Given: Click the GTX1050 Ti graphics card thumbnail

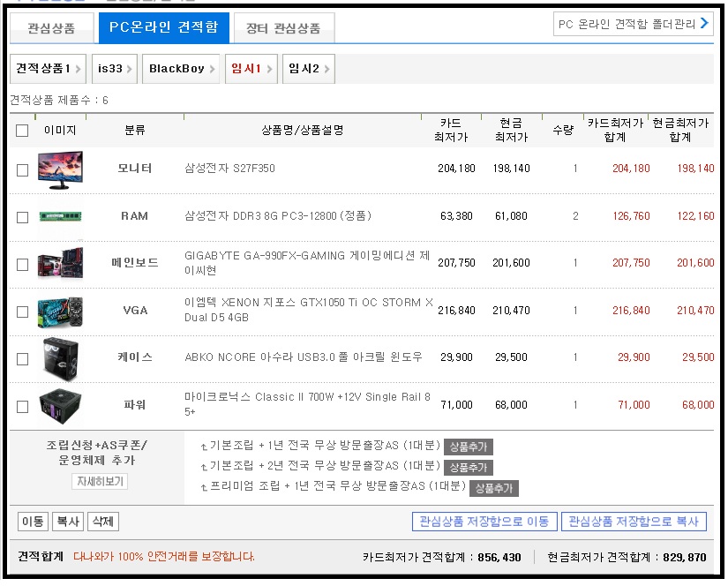Looking at the screenshot, I should coord(60,310).
